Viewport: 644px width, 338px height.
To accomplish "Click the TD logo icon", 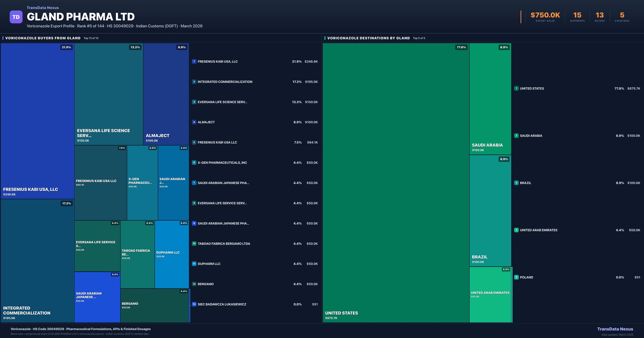I will tap(16, 17).
